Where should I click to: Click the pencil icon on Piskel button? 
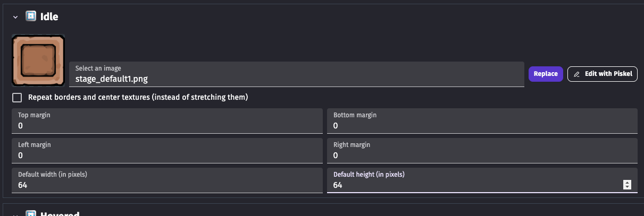tap(577, 74)
